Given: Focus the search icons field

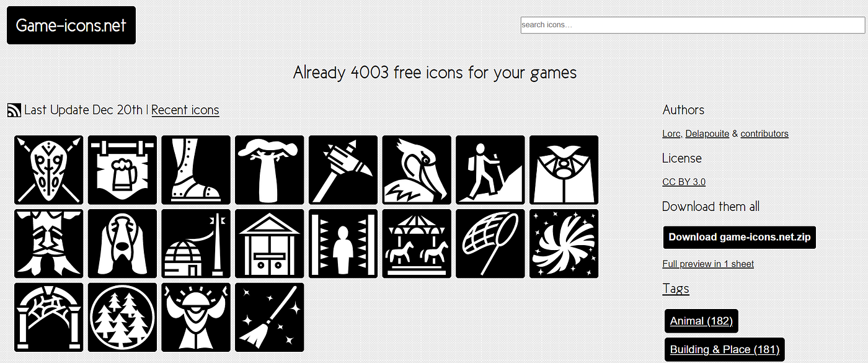Looking at the screenshot, I should [693, 25].
